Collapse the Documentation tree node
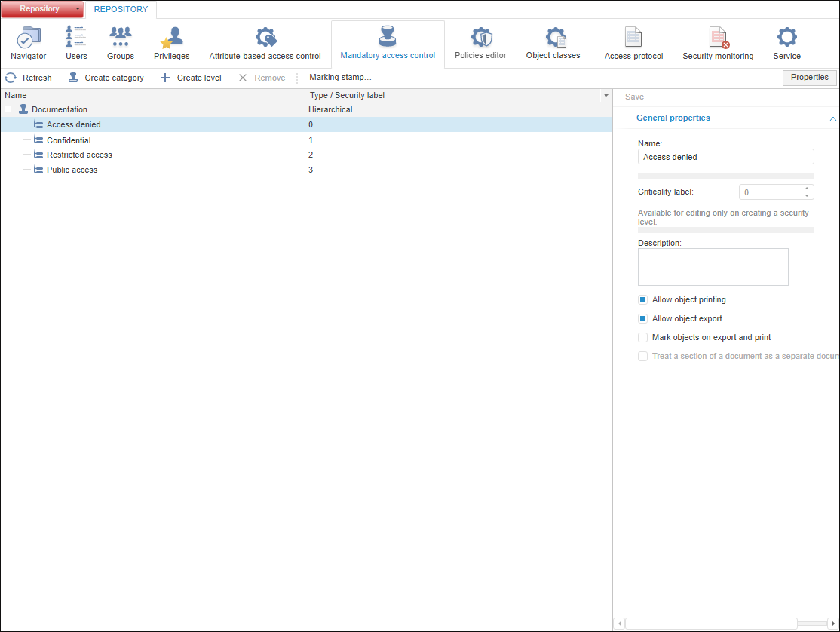Screen dimensions: 840x632 click(8, 110)
